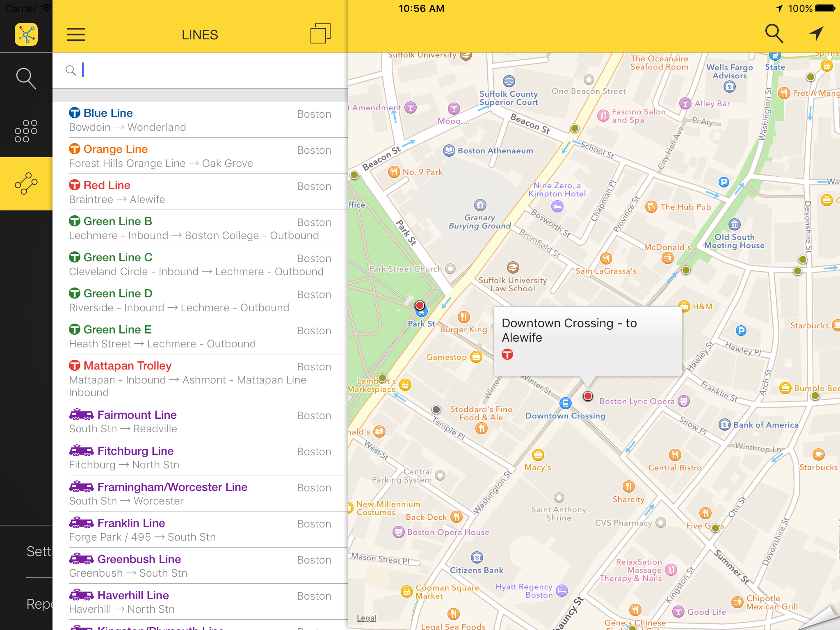Open the Orange Line entry
The height and width of the screenshot is (630, 840).
pos(200,156)
